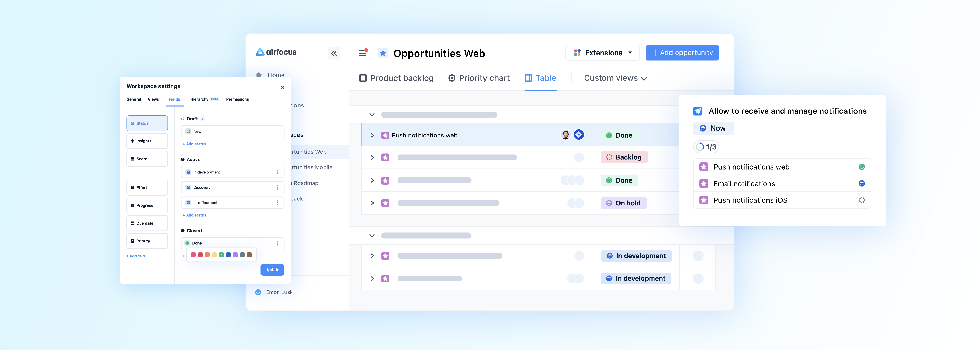Open the Extensions dropdown
This screenshot has height=350, width=980.
(x=602, y=53)
